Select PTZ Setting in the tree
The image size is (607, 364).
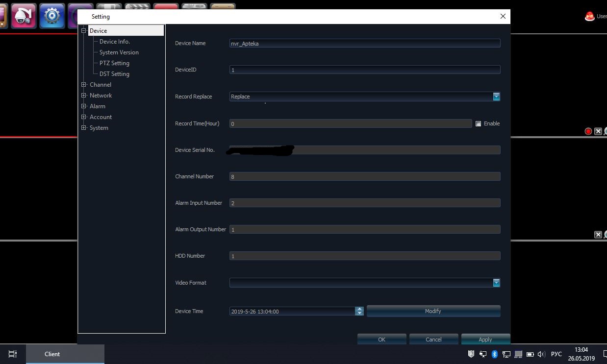coord(114,63)
